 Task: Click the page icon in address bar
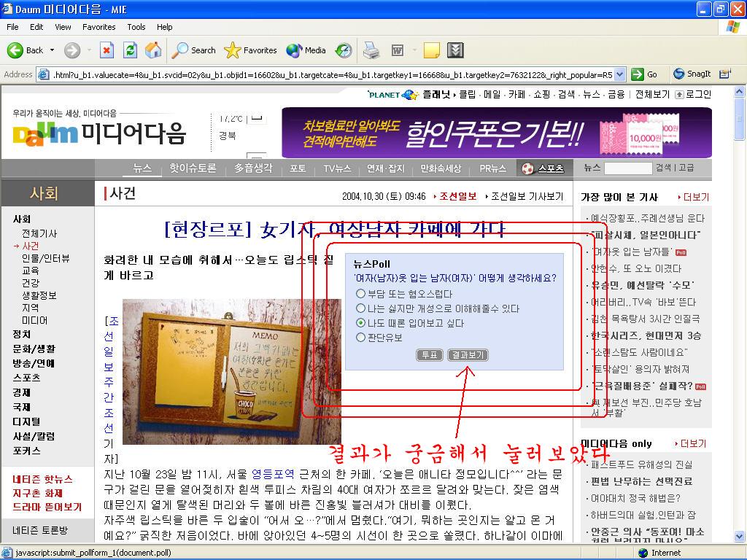44,74
